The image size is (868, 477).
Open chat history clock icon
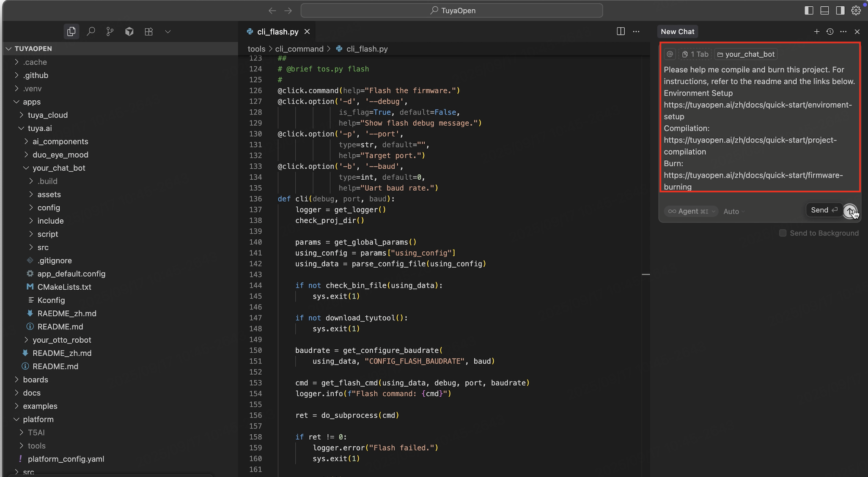pos(830,32)
